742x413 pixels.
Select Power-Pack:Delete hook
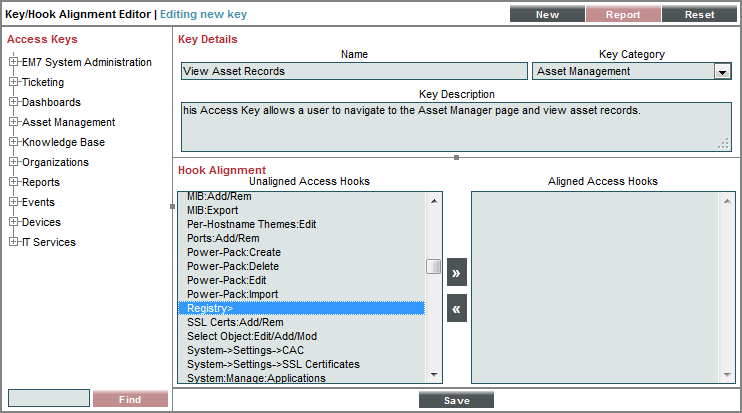click(301, 266)
